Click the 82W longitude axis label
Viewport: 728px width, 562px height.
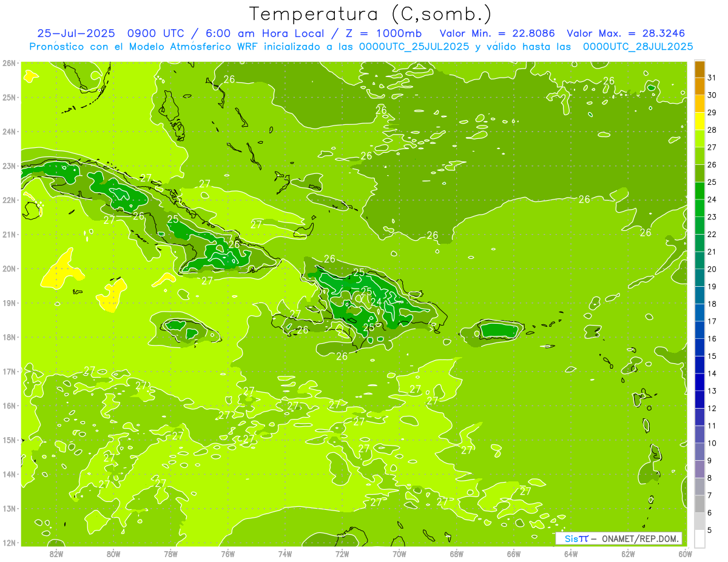click(56, 554)
